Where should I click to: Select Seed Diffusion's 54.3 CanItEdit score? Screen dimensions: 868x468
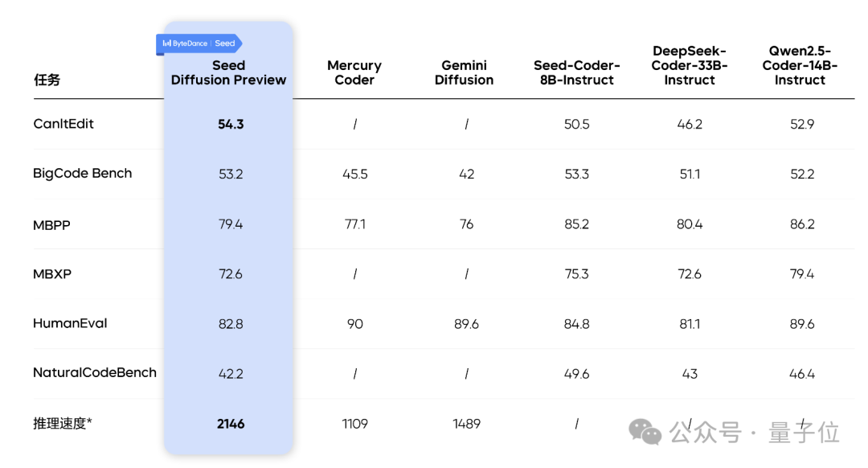(x=231, y=124)
